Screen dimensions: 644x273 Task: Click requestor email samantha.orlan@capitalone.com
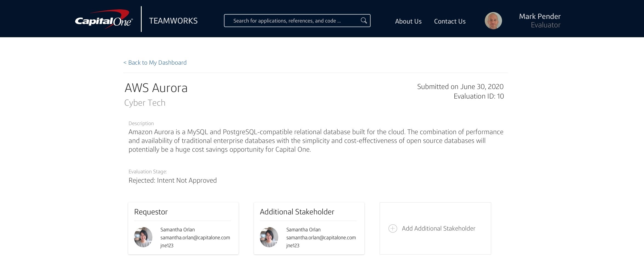pyautogui.click(x=195, y=238)
